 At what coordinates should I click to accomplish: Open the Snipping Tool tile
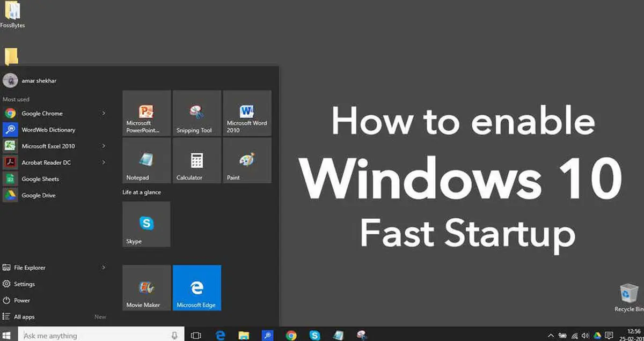coord(196,113)
